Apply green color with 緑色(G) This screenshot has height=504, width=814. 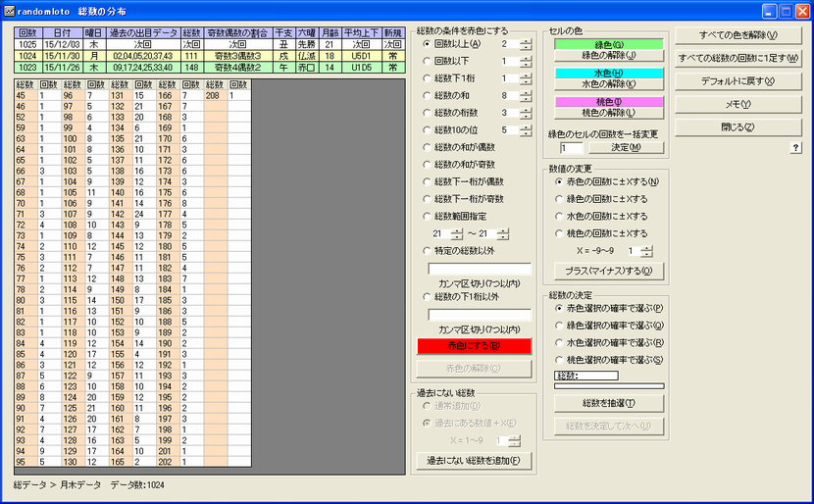point(609,45)
